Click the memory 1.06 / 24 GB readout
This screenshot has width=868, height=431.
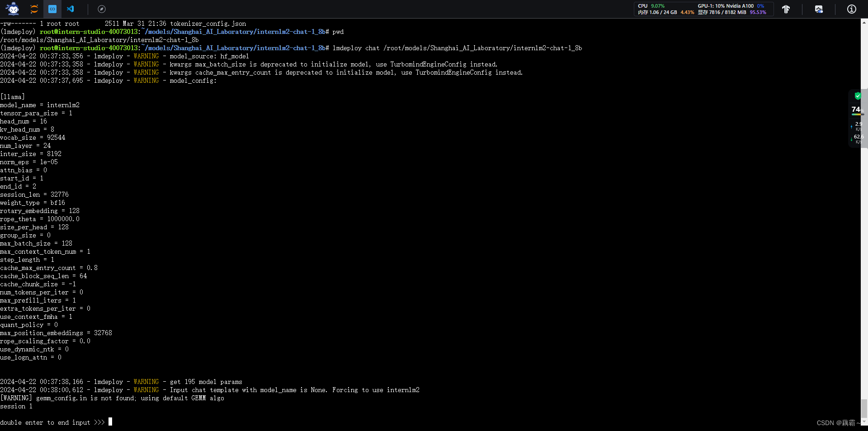click(666, 12)
